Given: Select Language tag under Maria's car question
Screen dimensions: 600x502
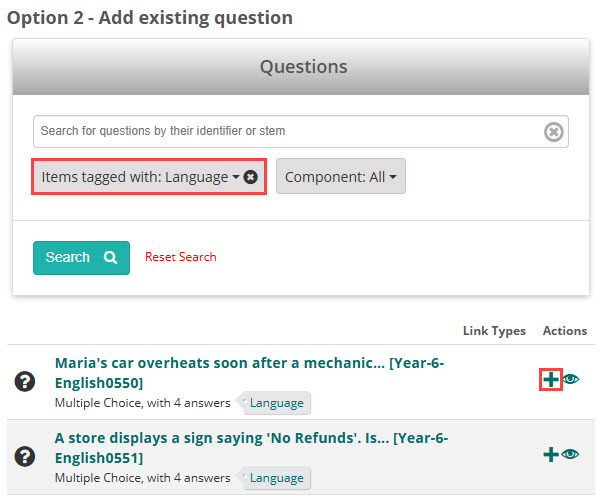Looking at the screenshot, I should [277, 403].
